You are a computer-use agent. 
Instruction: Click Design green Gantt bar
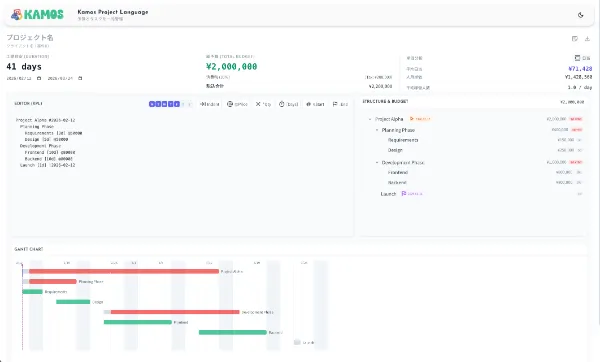[73, 302]
